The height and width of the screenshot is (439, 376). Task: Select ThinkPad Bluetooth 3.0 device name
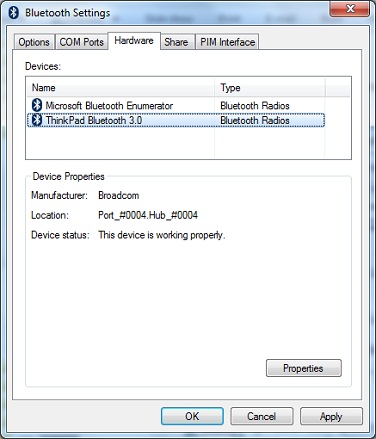click(94, 120)
